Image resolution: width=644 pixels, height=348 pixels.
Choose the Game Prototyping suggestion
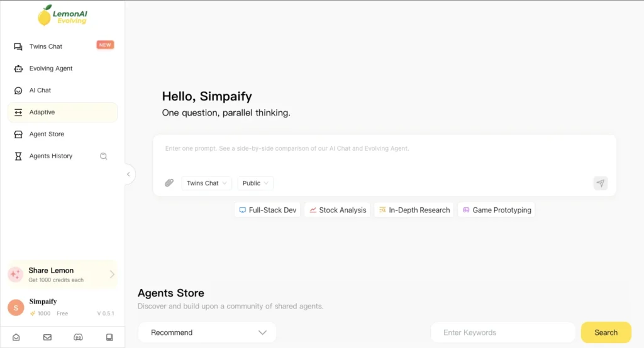(497, 210)
